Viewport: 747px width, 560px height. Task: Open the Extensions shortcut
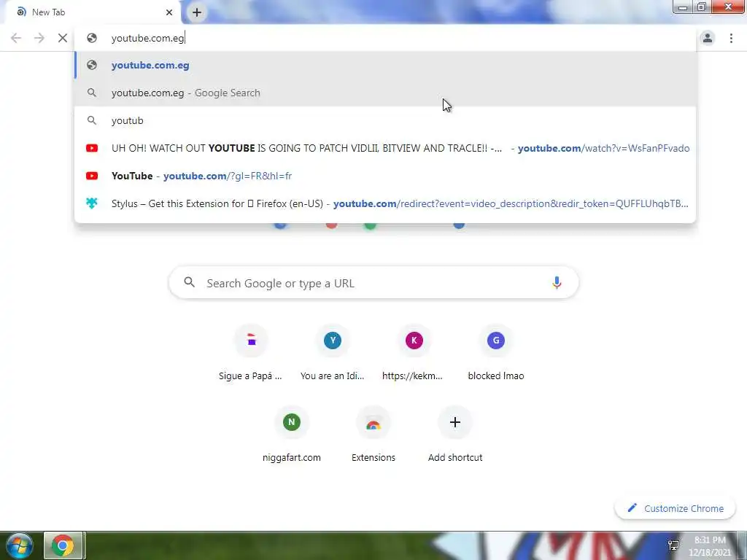[373, 435]
